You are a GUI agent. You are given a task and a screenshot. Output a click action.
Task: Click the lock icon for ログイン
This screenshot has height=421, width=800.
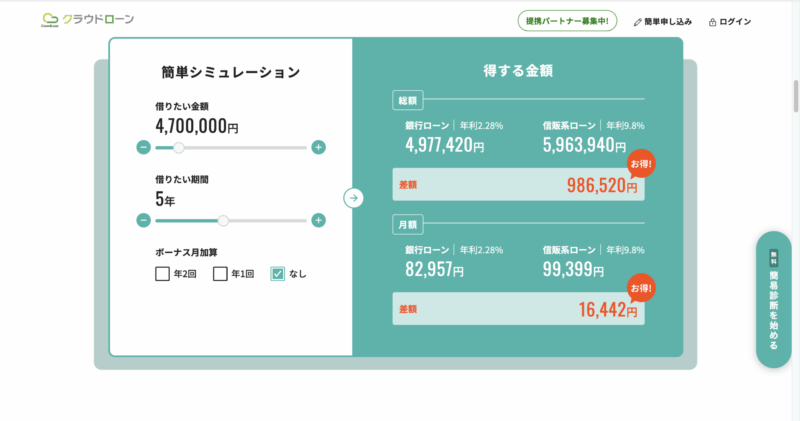(x=712, y=21)
